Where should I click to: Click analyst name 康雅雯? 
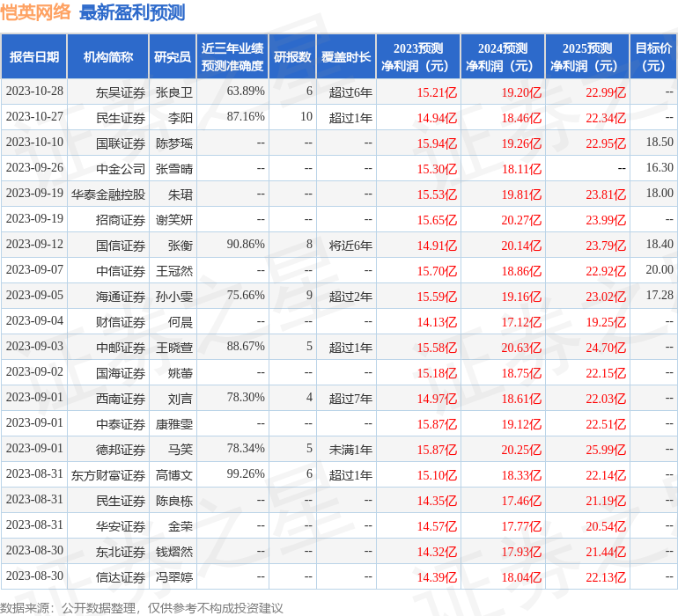[x=173, y=423]
